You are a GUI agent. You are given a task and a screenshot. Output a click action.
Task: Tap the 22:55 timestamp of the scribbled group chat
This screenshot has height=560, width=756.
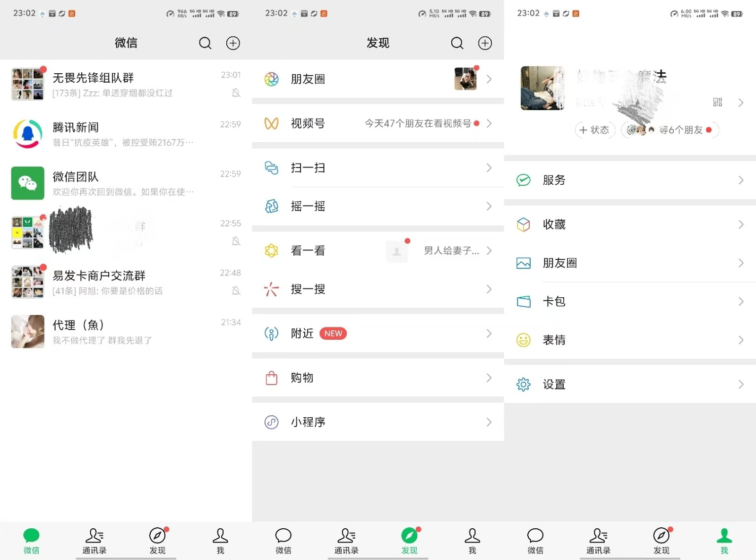[231, 223]
